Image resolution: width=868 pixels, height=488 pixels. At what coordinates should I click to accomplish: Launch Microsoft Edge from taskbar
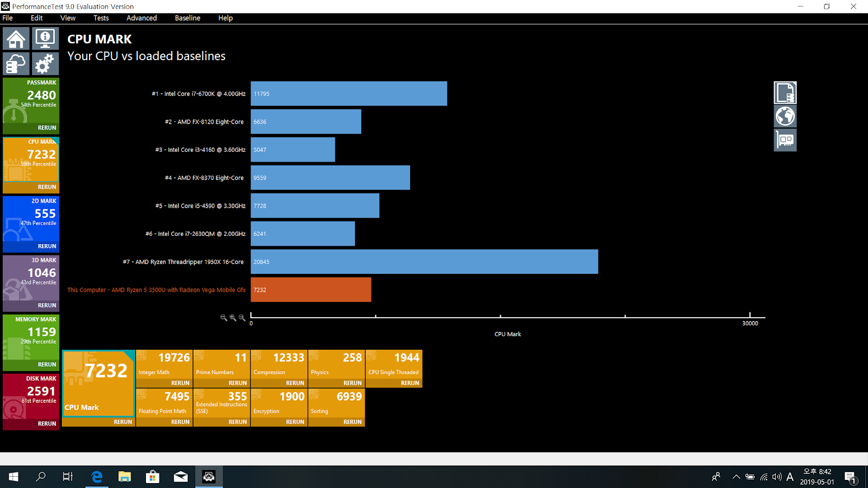click(97, 477)
